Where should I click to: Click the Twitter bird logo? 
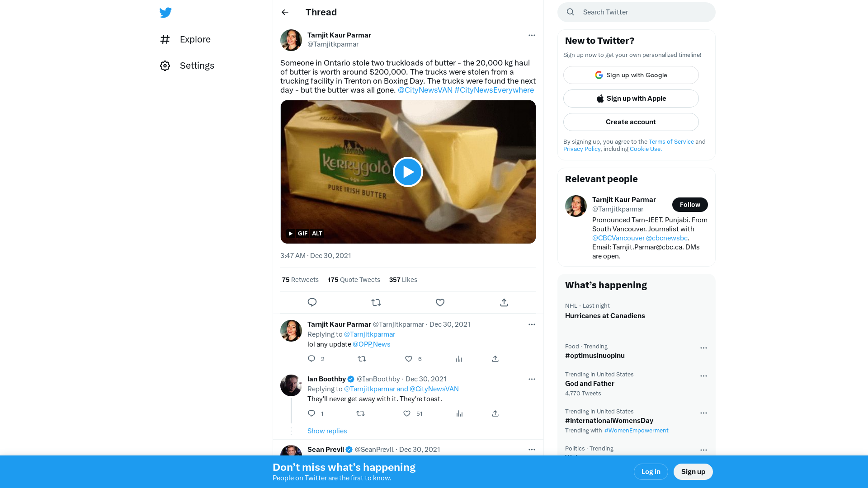click(x=165, y=12)
